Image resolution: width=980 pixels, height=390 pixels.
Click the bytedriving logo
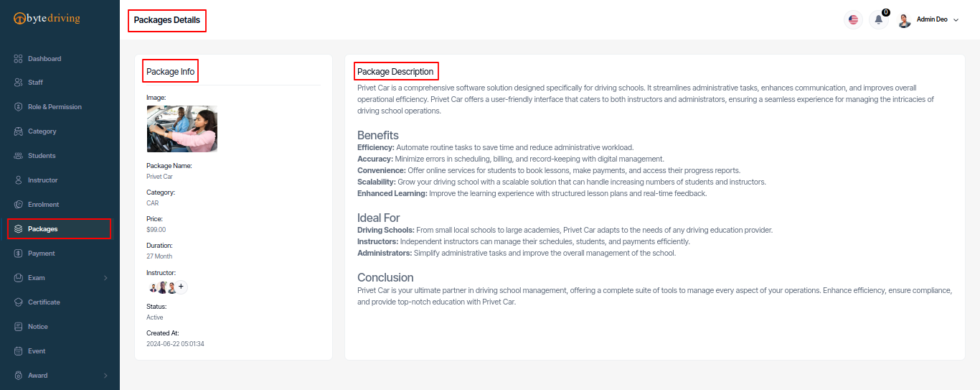(47, 18)
